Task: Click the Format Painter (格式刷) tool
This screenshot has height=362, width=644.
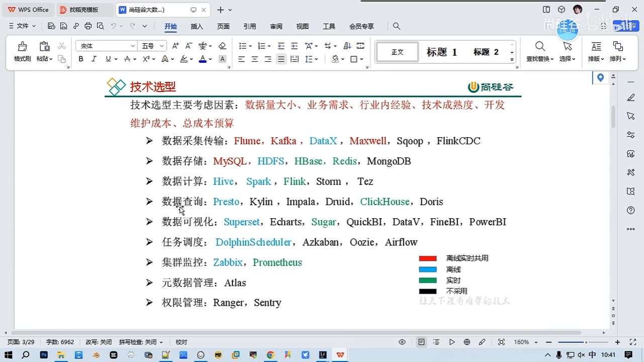Action: [x=22, y=52]
